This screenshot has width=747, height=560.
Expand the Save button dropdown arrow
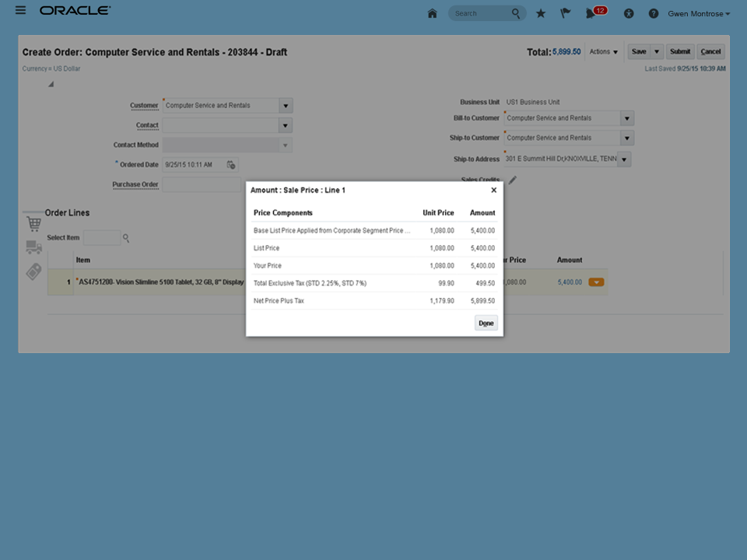click(x=657, y=51)
